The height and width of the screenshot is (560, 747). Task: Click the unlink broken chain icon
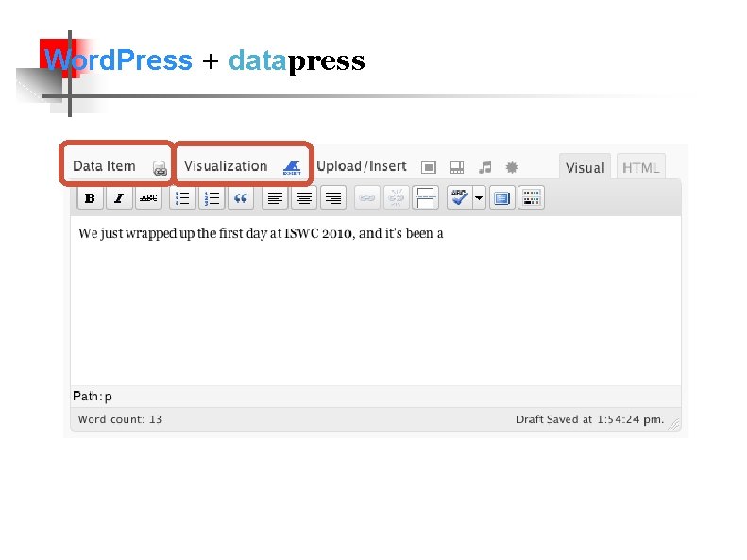tap(396, 197)
